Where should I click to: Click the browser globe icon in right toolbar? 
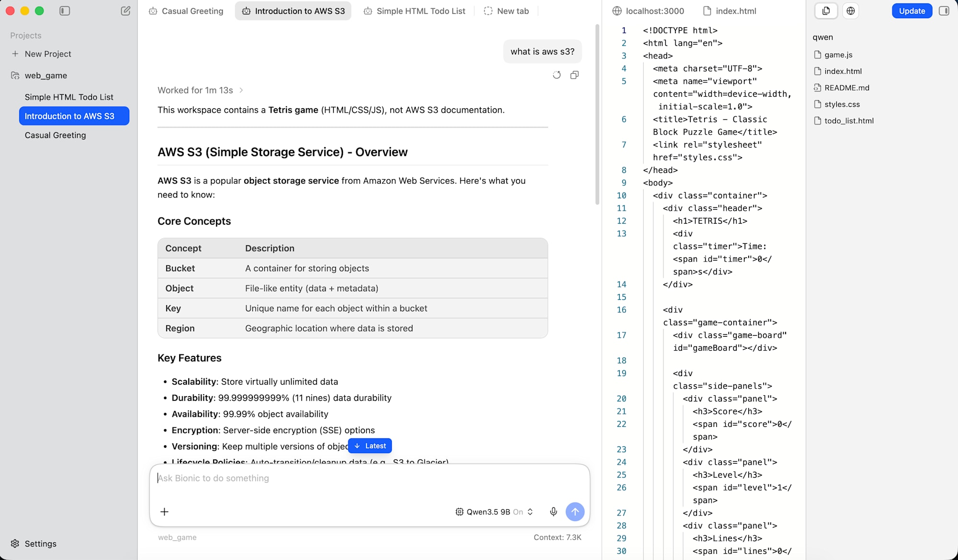[x=851, y=11]
